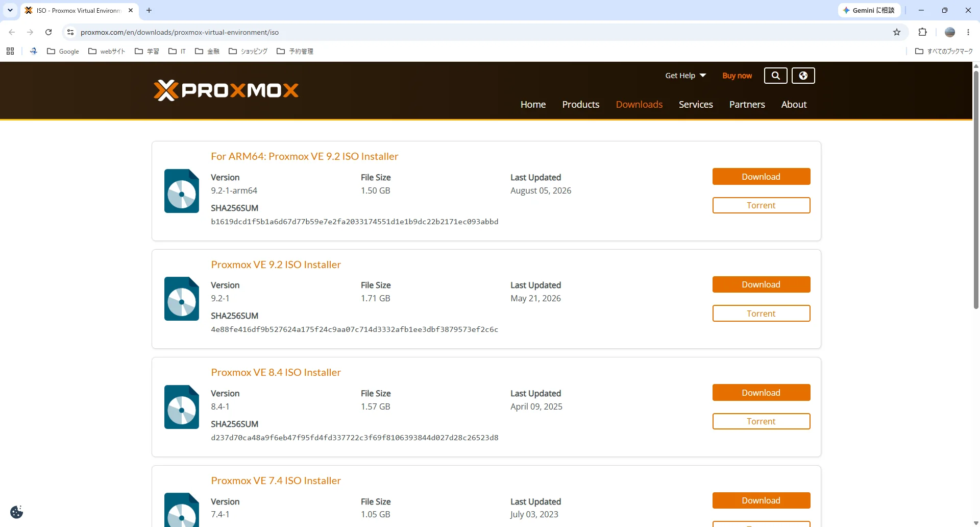Click the globe language selector icon
This screenshot has width=980, height=527.
(803, 76)
